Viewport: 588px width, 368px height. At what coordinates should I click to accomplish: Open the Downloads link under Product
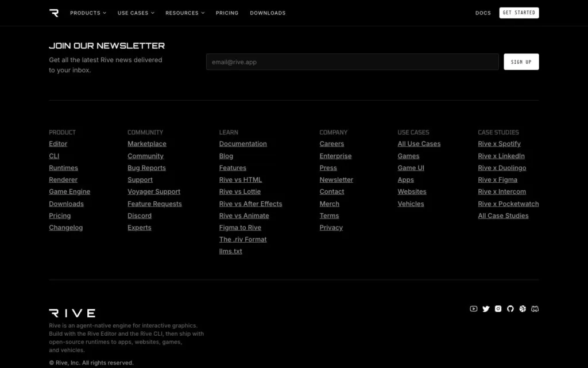click(67, 204)
